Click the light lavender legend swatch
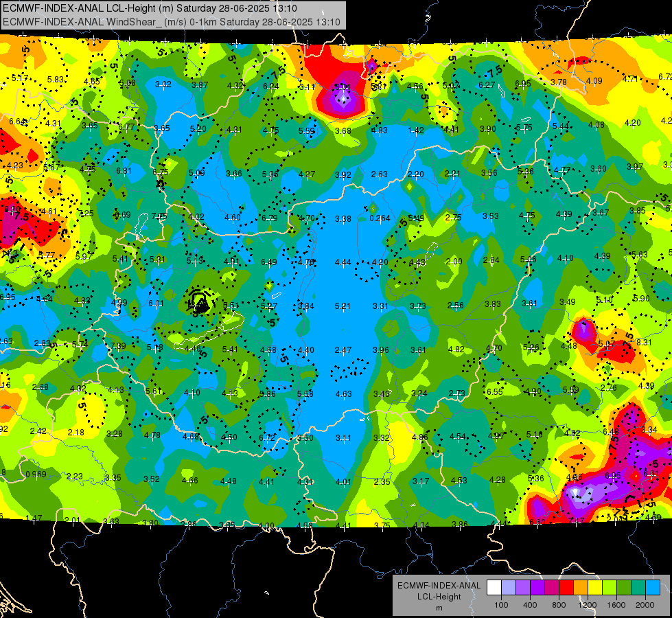This screenshot has height=618, width=672. 509,588
